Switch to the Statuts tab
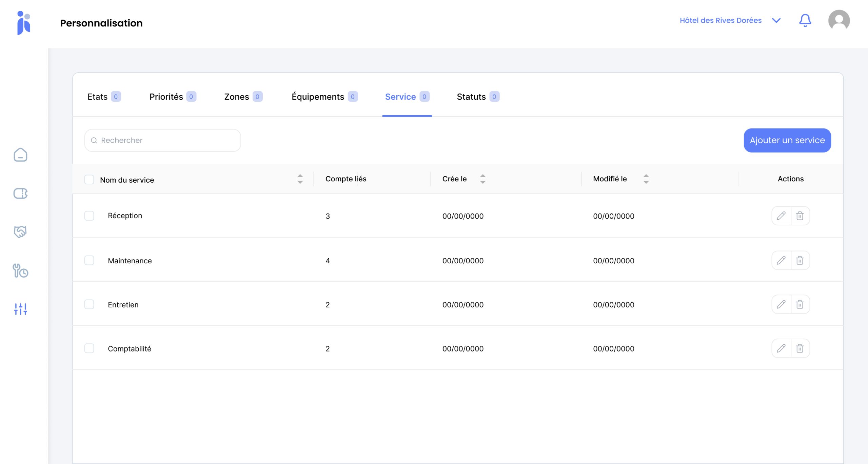This screenshot has height=464, width=868. [x=477, y=97]
